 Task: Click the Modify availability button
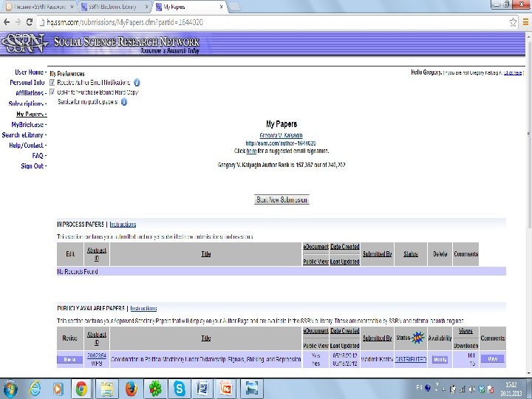(x=440, y=360)
